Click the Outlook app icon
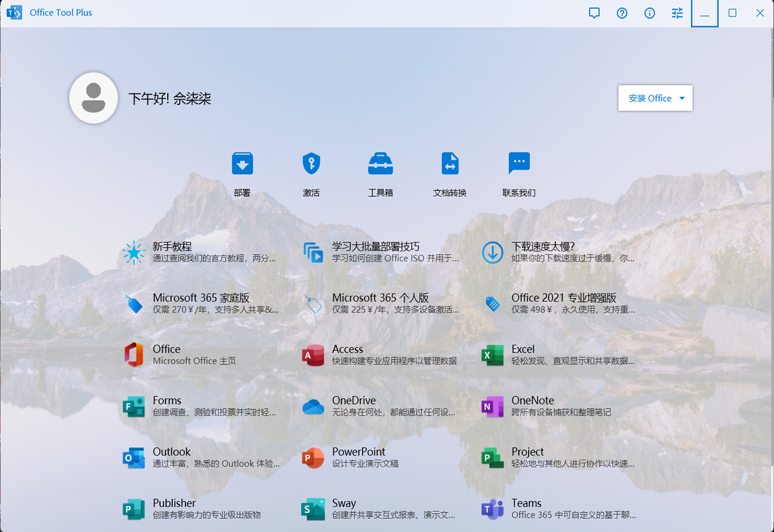The height and width of the screenshot is (532, 774). [133, 458]
